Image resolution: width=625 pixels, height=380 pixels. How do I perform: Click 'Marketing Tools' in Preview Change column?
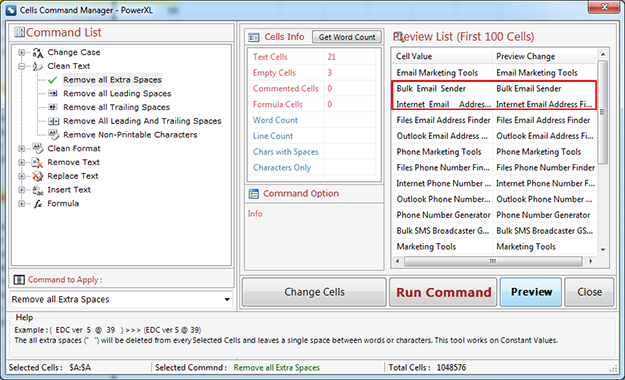[x=526, y=246]
